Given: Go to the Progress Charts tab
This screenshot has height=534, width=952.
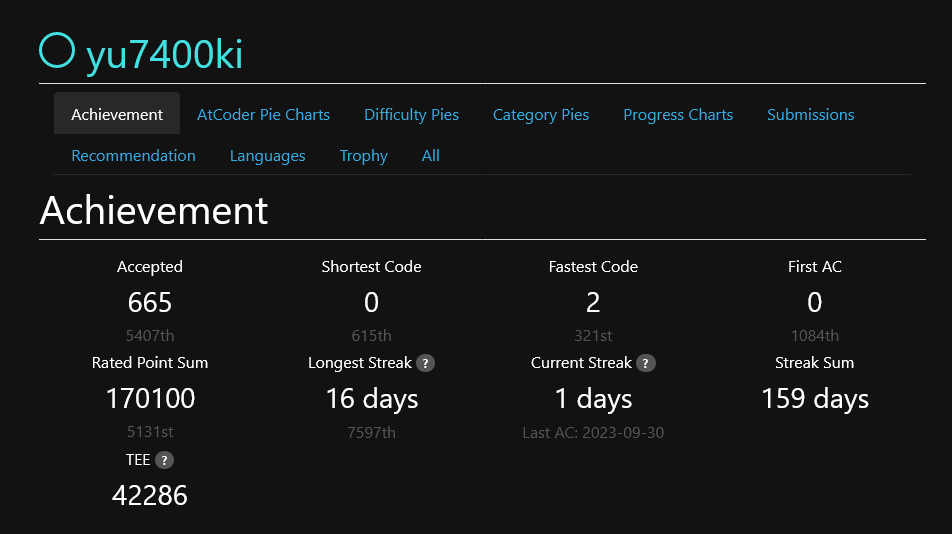Looking at the screenshot, I should tap(678, 114).
